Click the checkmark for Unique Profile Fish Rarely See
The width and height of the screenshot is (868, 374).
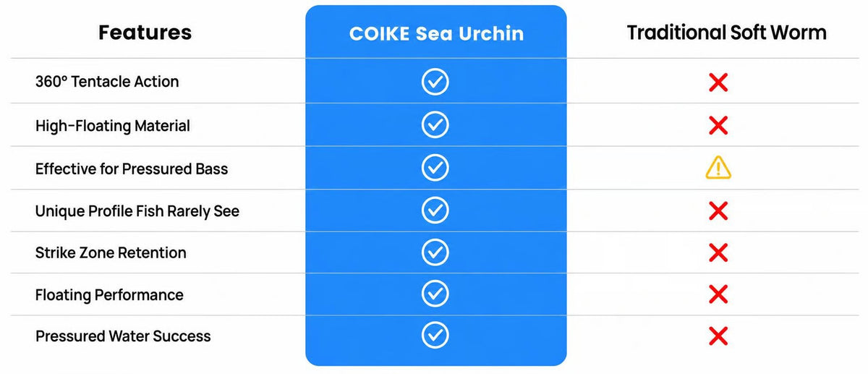pos(435,211)
